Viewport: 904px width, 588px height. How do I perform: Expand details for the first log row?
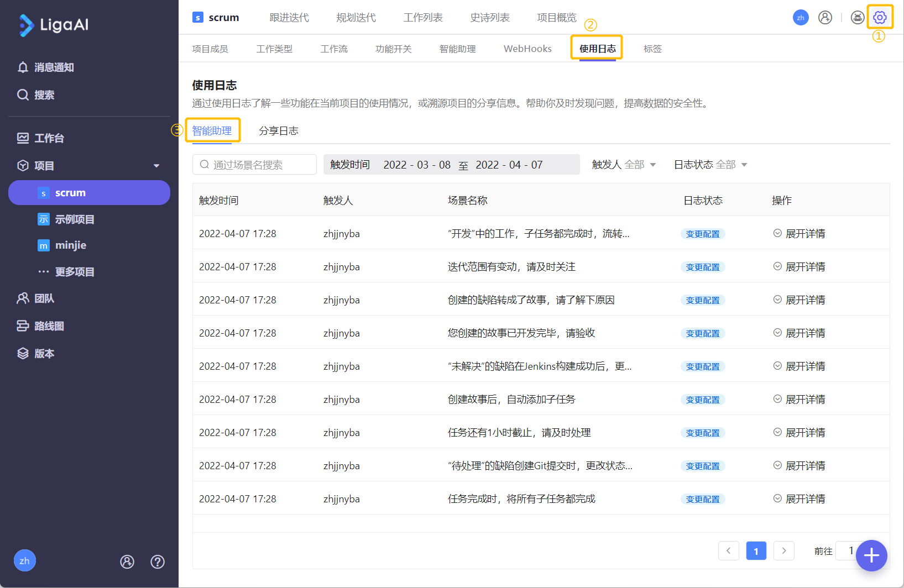[x=799, y=234]
